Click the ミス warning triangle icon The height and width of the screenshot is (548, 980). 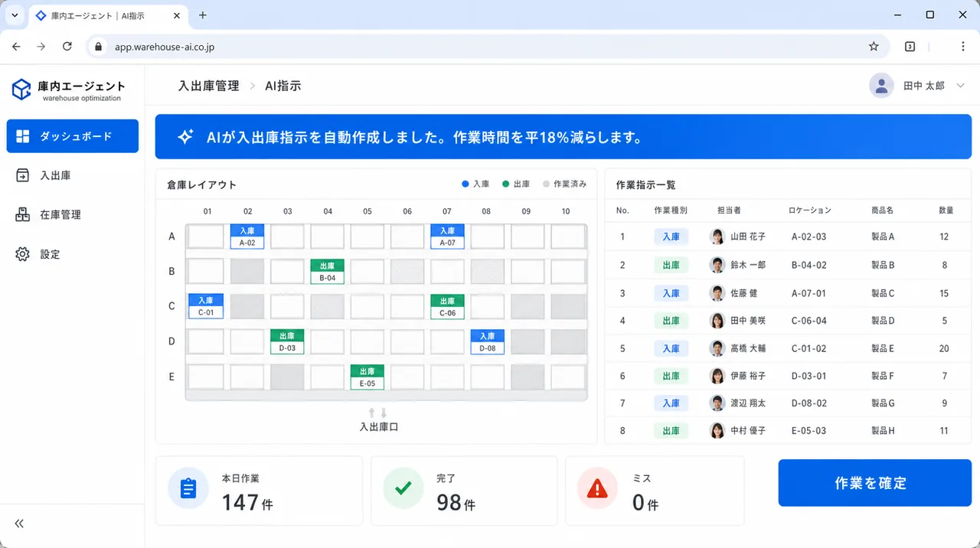[597, 488]
